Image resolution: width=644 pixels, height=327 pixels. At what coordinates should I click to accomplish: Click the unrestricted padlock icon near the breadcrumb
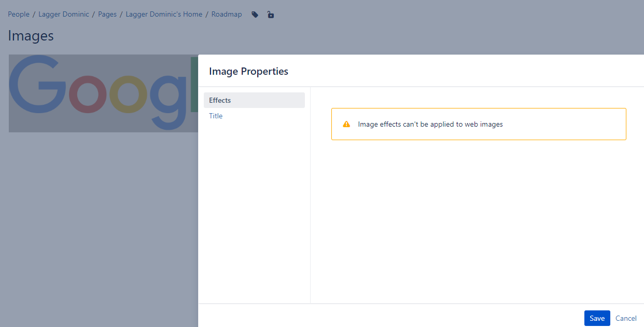point(270,15)
